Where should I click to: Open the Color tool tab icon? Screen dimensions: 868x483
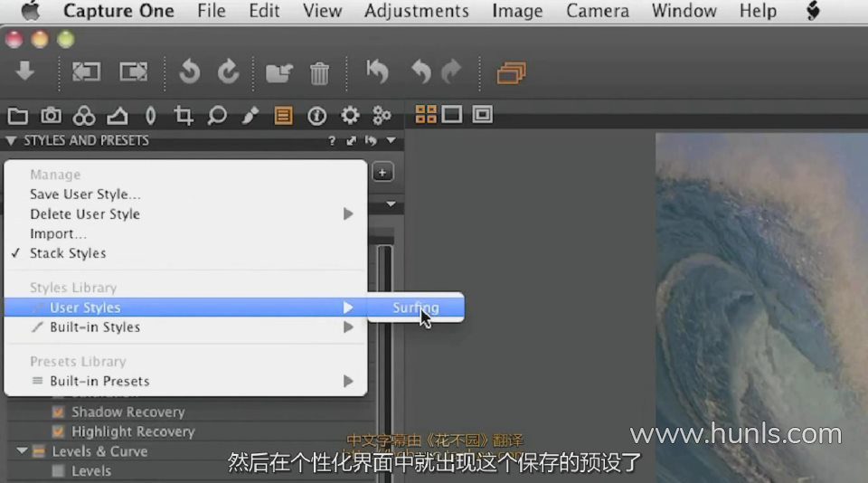[x=83, y=116]
